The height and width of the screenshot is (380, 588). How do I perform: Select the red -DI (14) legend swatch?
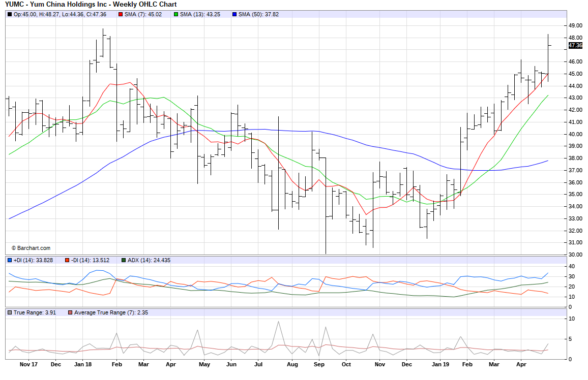pos(67,260)
